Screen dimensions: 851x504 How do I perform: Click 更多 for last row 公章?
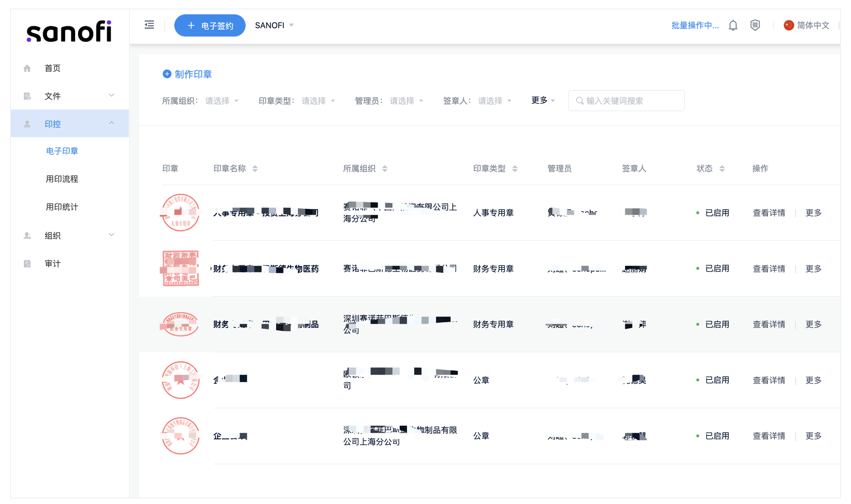[x=814, y=436]
